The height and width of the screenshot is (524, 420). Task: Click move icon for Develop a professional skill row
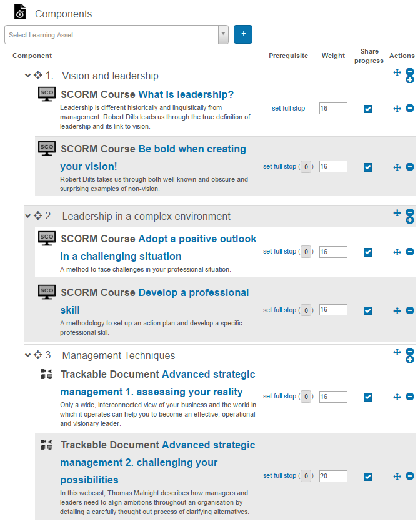[397, 311]
